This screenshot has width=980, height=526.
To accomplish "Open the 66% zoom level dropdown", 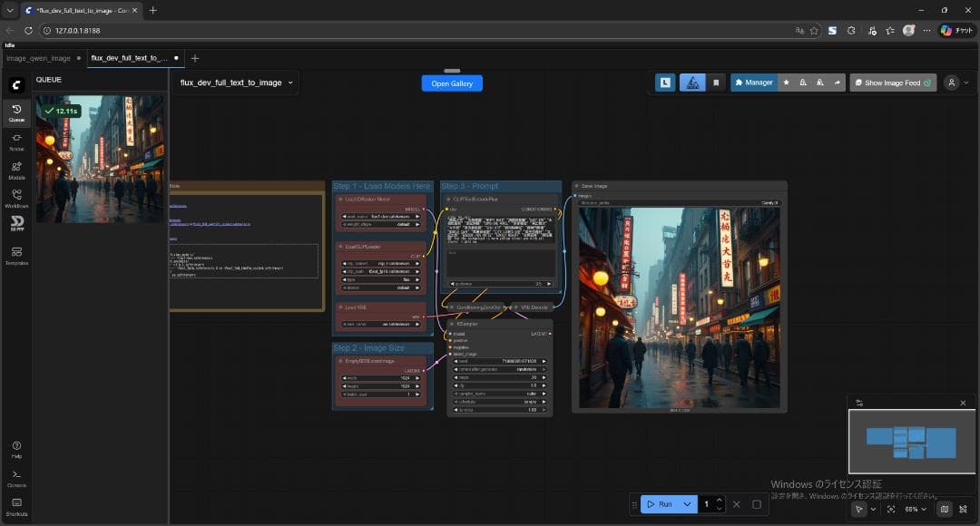I will pyautogui.click(x=916, y=510).
